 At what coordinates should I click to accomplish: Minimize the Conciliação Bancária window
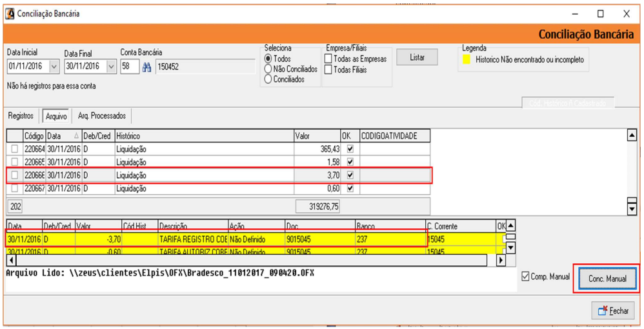(x=575, y=14)
